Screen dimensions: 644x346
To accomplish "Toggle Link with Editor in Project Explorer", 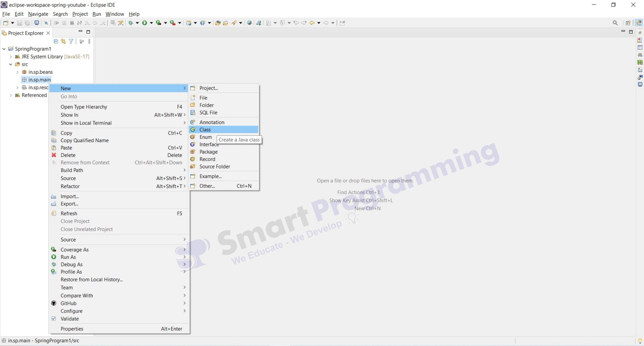I will (64, 42).
